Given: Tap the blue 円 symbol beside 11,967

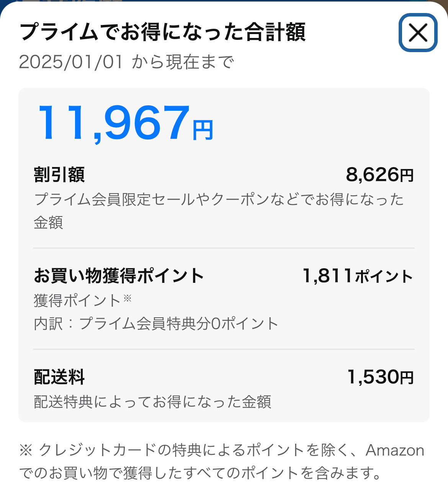Looking at the screenshot, I should 203,131.
